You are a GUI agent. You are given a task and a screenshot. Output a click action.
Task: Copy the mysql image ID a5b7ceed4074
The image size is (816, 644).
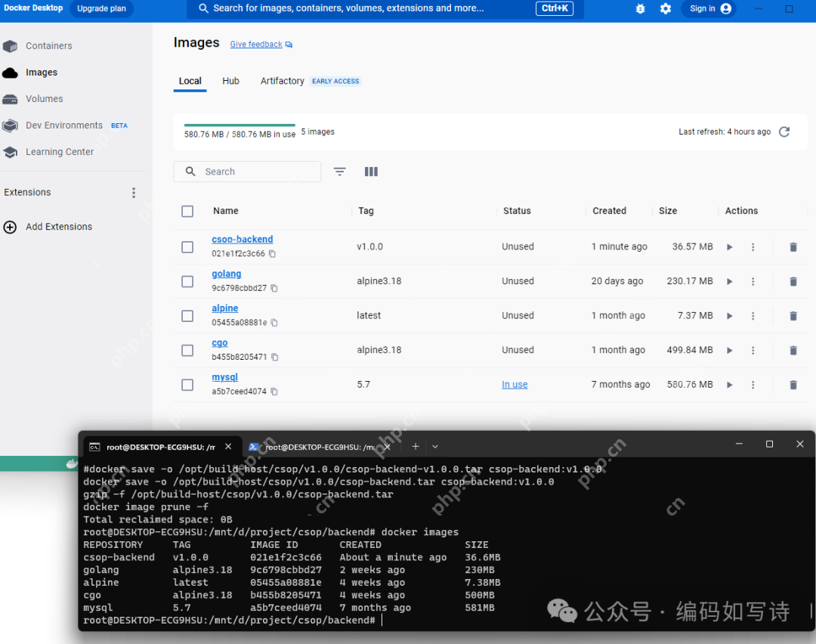click(x=274, y=391)
